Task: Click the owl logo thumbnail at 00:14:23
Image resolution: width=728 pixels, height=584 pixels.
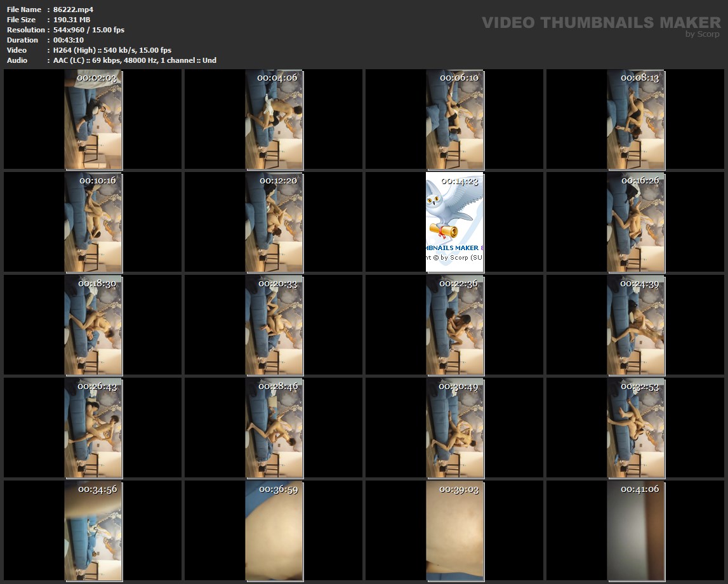Action: (454, 222)
